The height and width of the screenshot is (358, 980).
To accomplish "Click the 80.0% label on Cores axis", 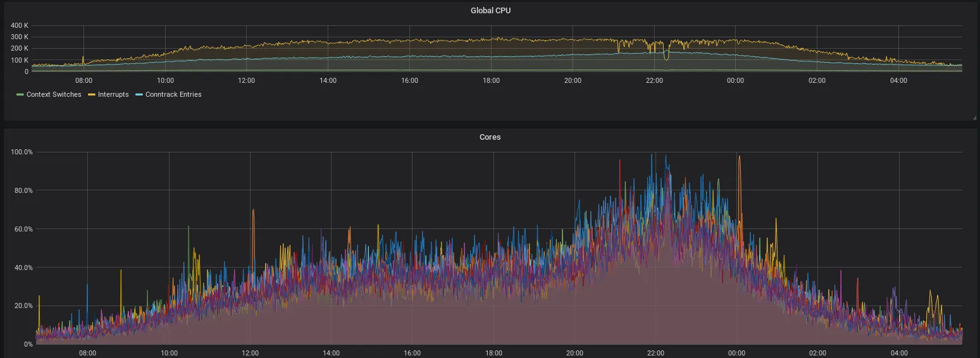I will [x=23, y=190].
